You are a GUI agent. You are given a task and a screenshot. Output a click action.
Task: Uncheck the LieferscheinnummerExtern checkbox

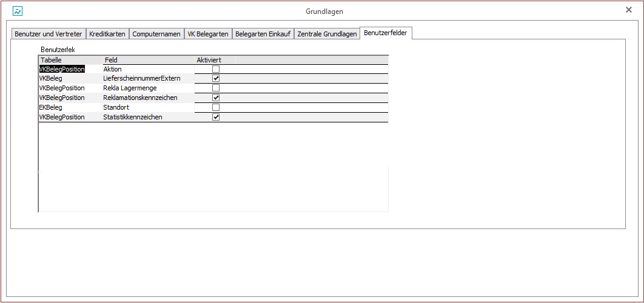[215, 79]
